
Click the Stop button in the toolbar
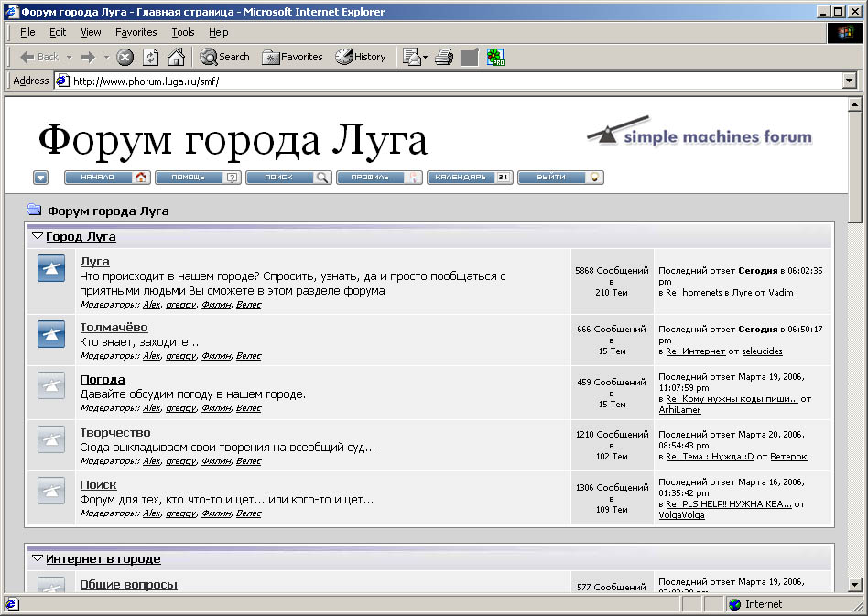coord(125,57)
